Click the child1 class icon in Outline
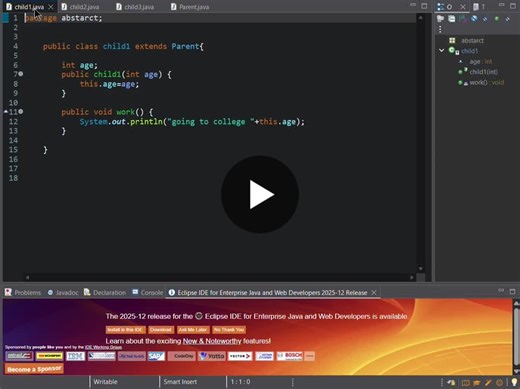The height and width of the screenshot is (389, 520). click(454, 51)
